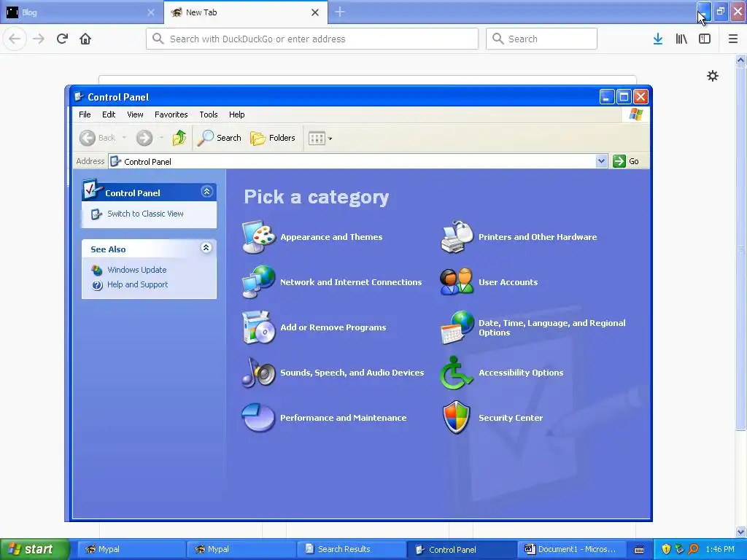Image resolution: width=747 pixels, height=560 pixels.
Task: Open the Views button dropdown arrow
Action: 330,139
